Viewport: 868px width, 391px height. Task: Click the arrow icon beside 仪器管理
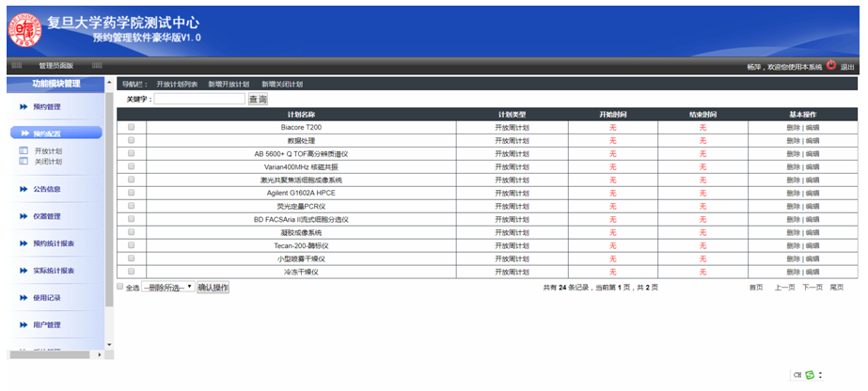24,216
